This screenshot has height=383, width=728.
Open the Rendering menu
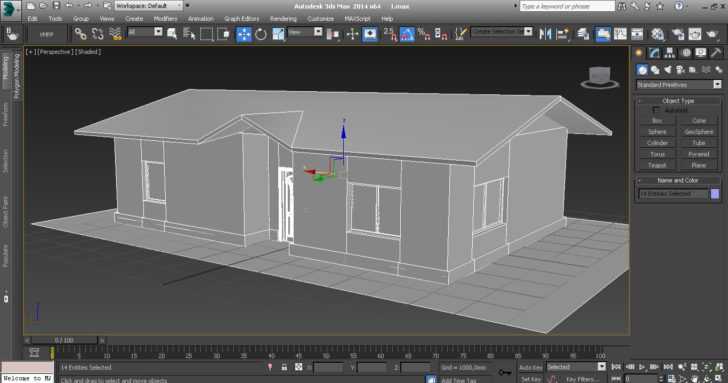point(283,19)
